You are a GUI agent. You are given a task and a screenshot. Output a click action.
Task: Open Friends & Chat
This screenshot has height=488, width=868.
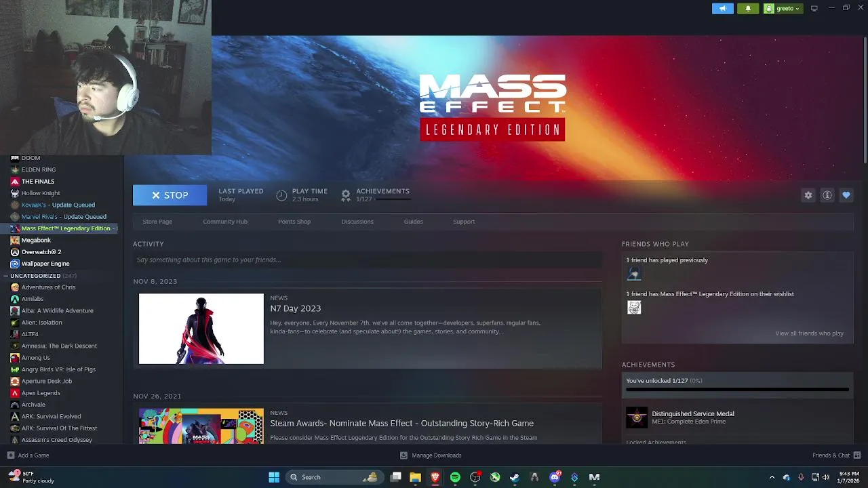[837, 455]
